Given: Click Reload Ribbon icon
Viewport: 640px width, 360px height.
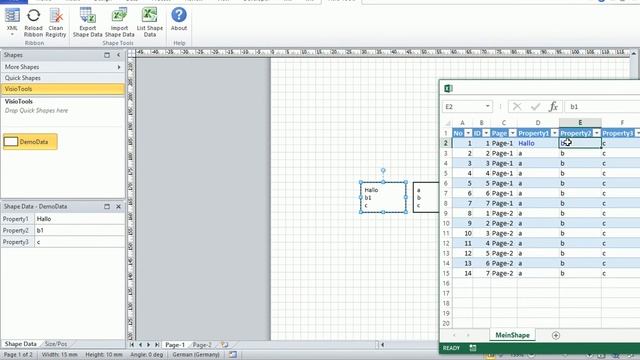Looking at the screenshot, I should pyautogui.click(x=33, y=23).
